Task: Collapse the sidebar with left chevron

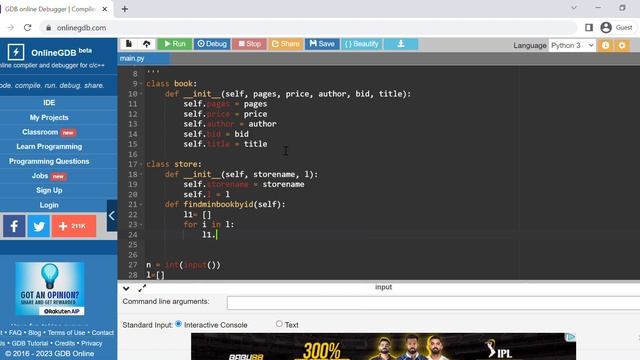Action: point(112,216)
